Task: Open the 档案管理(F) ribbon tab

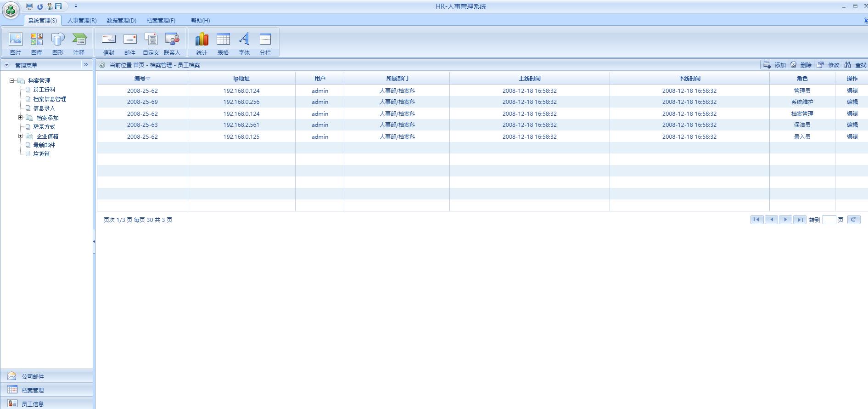Action: click(161, 20)
